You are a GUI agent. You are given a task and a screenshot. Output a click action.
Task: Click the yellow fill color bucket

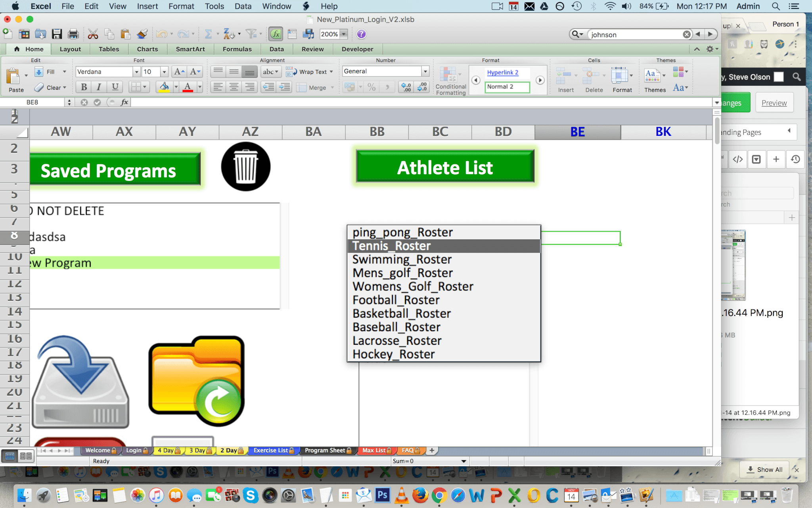pyautogui.click(x=164, y=87)
